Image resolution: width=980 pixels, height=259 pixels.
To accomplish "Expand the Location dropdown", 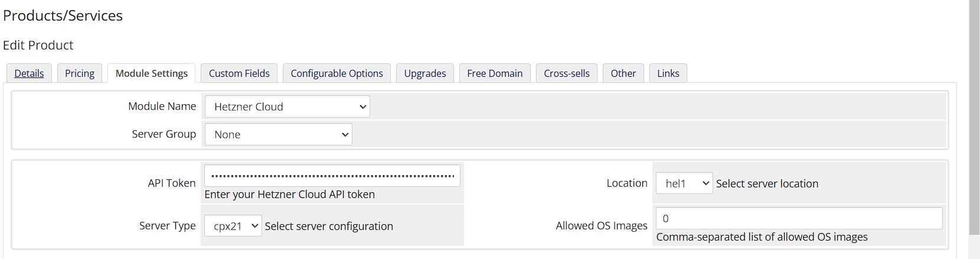I will tap(684, 183).
